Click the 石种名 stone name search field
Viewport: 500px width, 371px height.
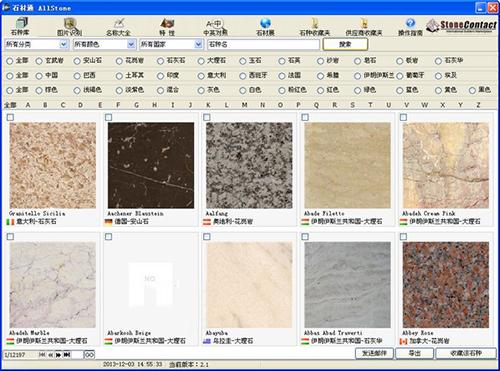pyautogui.click(x=263, y=44)
